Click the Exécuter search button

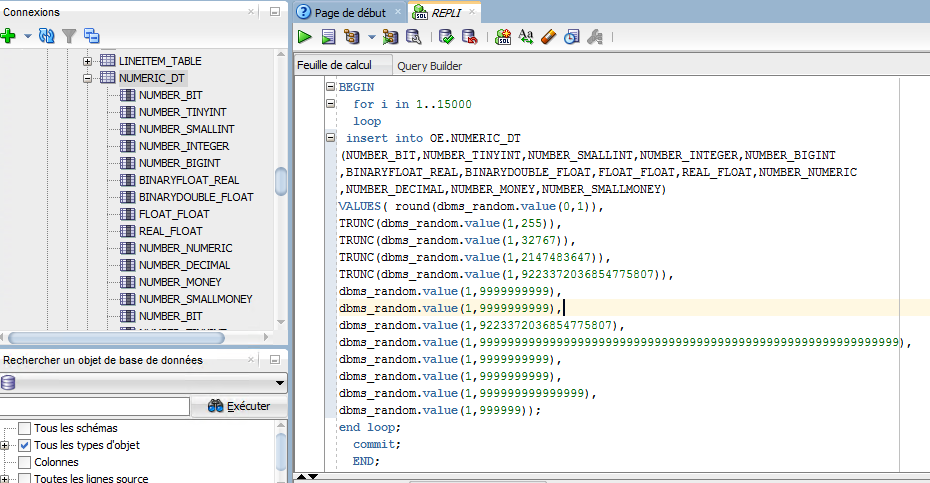point(239,406)
